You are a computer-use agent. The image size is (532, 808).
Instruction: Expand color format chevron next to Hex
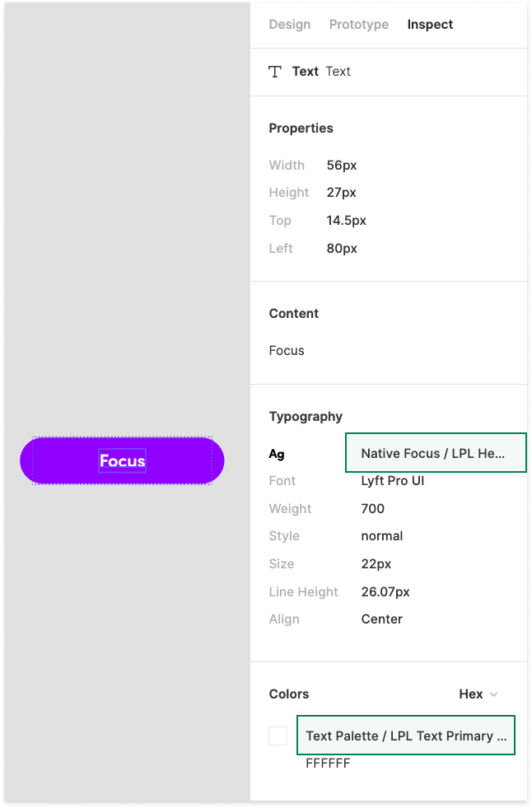(x=494, y=694)
